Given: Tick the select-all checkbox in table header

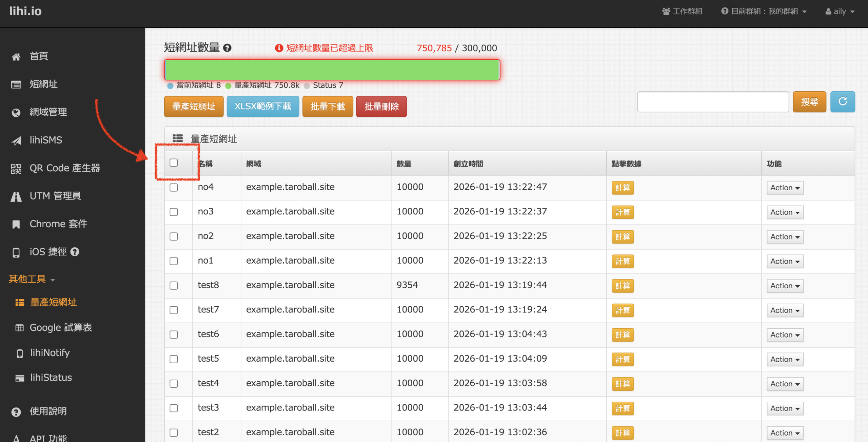Looking at the screenshot, I should [x=174, y=163].
